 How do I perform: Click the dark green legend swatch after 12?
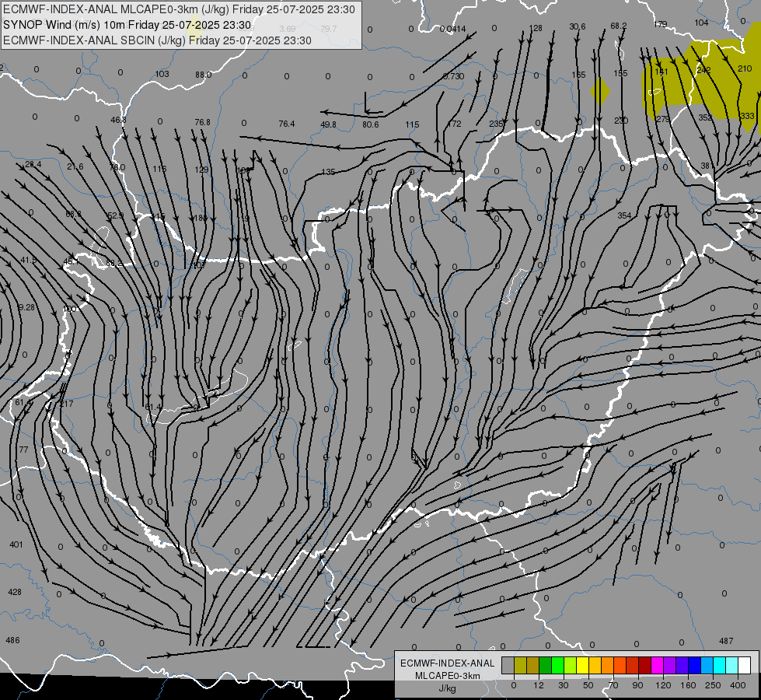[x=546, y=665]
